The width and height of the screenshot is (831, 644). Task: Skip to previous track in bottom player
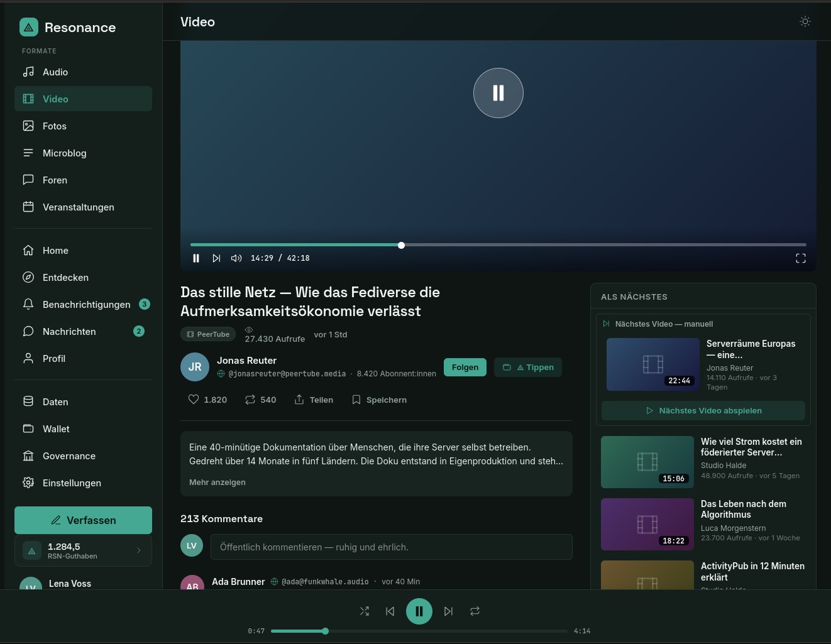pyautogui.click(x=390, y=611)
